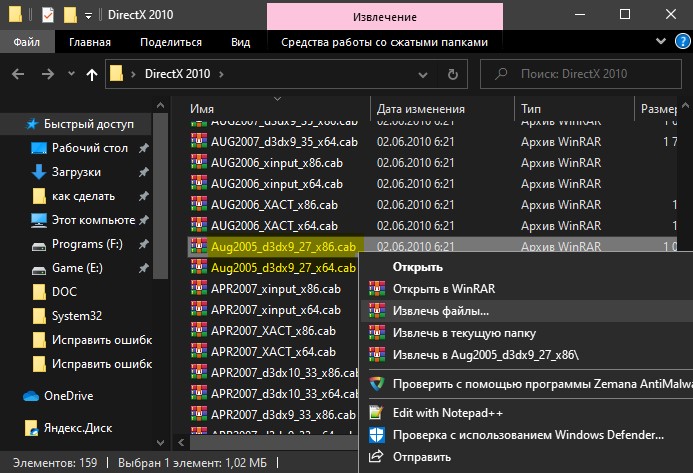Expand the breadcrumb chevron after DirectX 2010

[221, 74]
